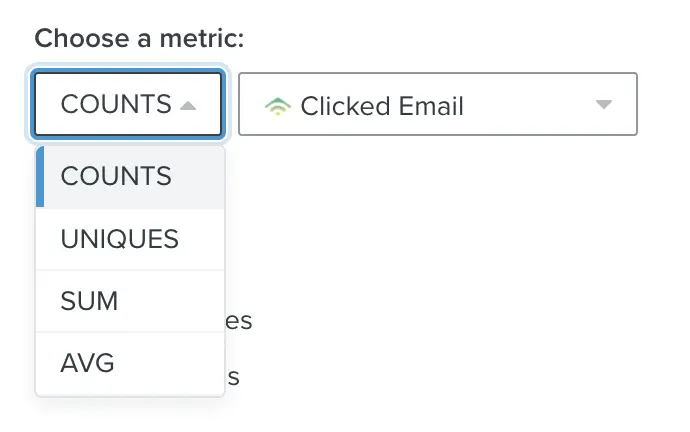The image size is (690, 432).
Task: Click the 'Clicked Email' text
Action: (x=382, y=106)
